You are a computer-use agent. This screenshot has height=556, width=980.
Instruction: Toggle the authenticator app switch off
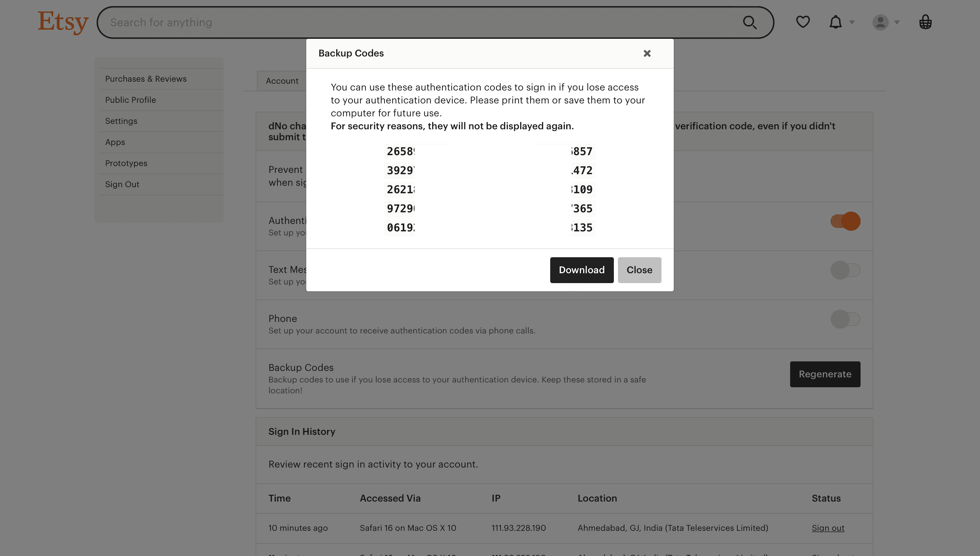click(845, 221)
